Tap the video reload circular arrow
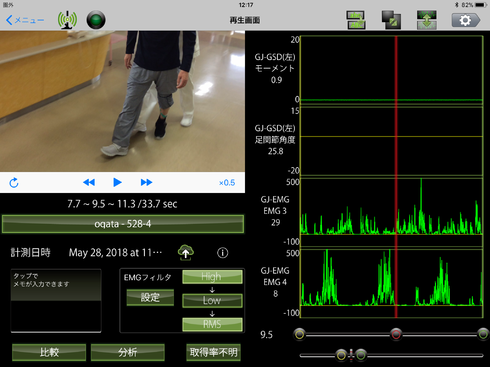Screen dimensions: 490x367 tap(14, 182)
